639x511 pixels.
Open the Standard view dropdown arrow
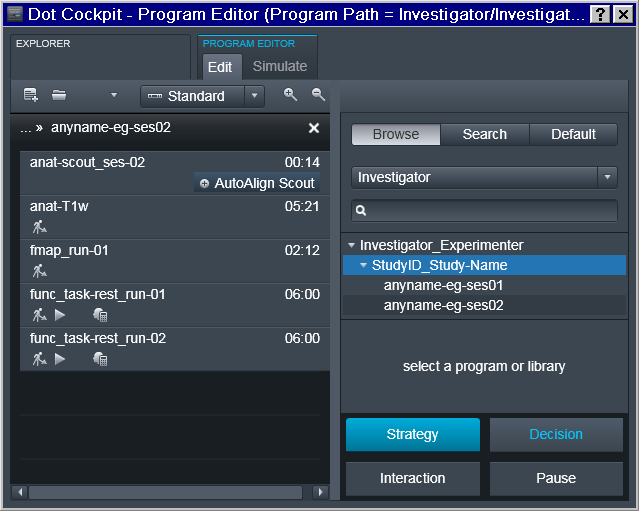[x=255, y=96]
